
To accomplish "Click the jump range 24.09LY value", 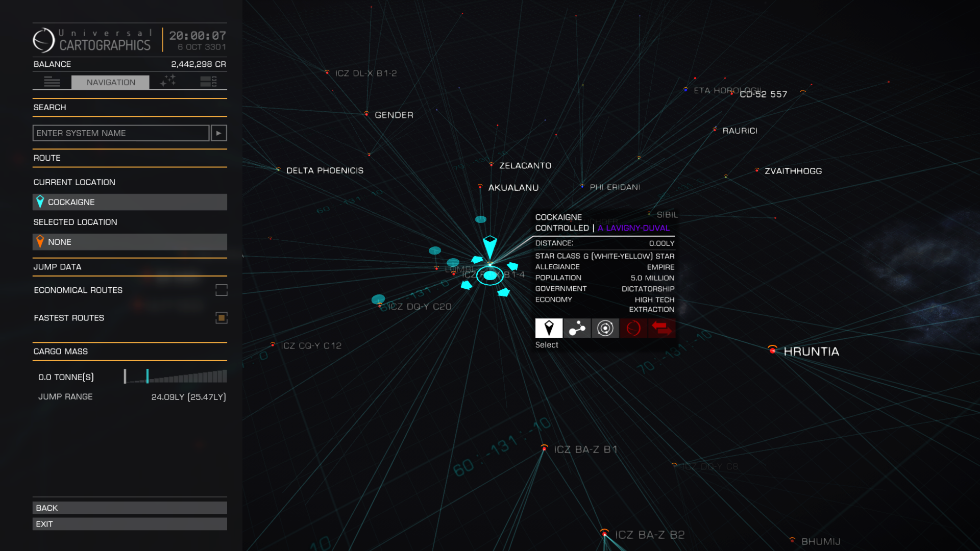I will 168,397.
